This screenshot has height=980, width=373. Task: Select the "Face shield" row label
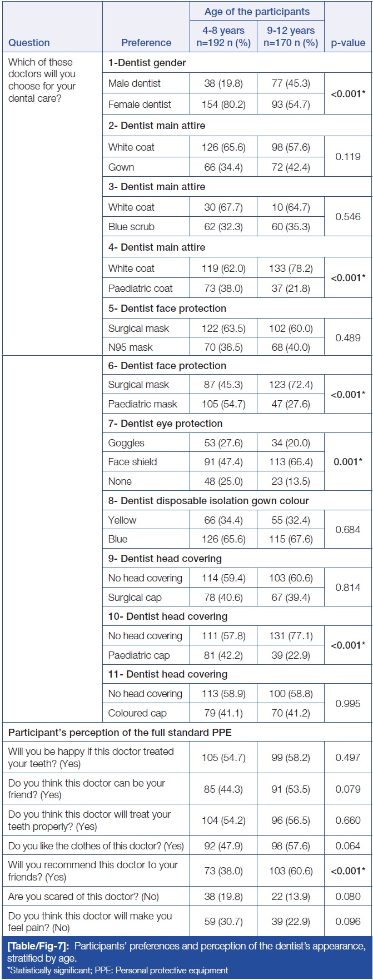click(x=132, y=462)
